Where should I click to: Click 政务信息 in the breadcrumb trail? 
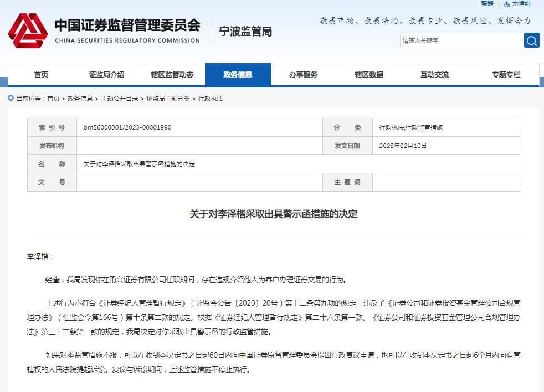click(x=80, y=99)
